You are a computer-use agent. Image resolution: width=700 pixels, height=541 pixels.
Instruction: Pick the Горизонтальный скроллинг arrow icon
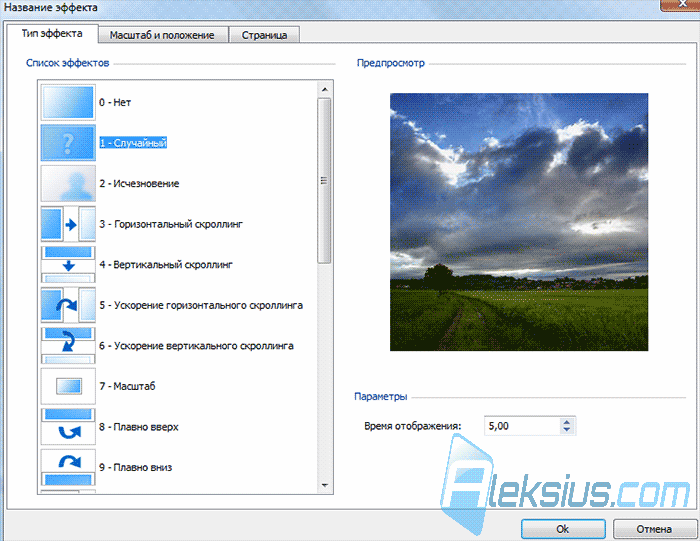pyautogui.click(x=68, y=224)
